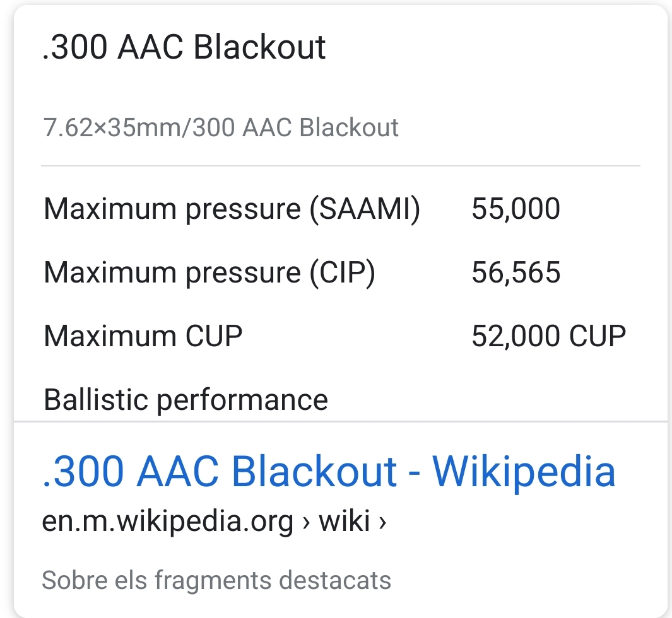Click the 55,000 SAAMI pressure value
Viewport: 672px width, 618px height.
516,209
